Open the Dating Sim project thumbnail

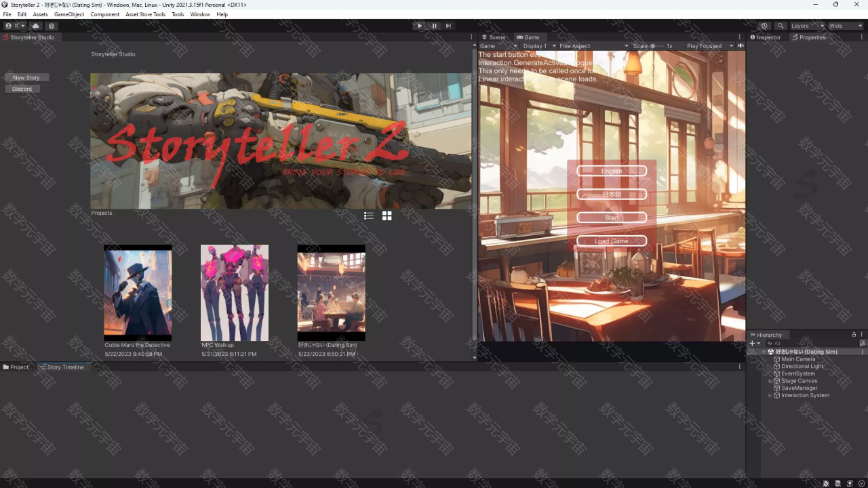tap(332, 293)
